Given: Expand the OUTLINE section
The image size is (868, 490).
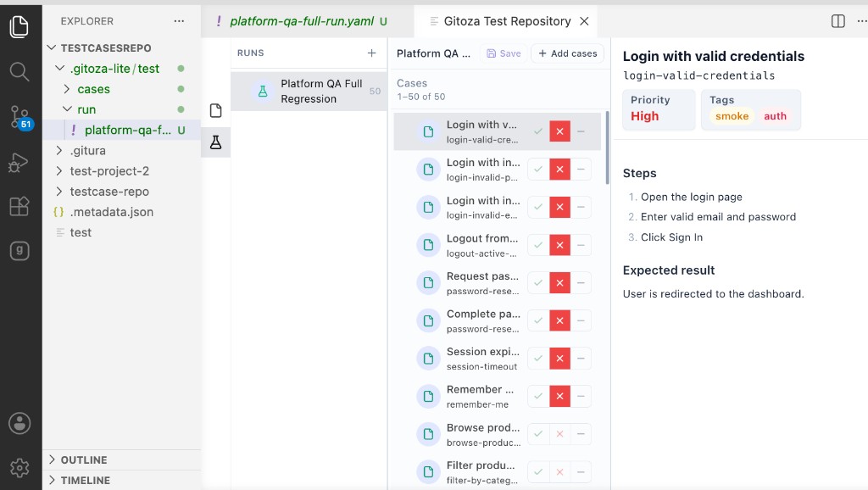Looking at the screenshot, I should 52,459.
